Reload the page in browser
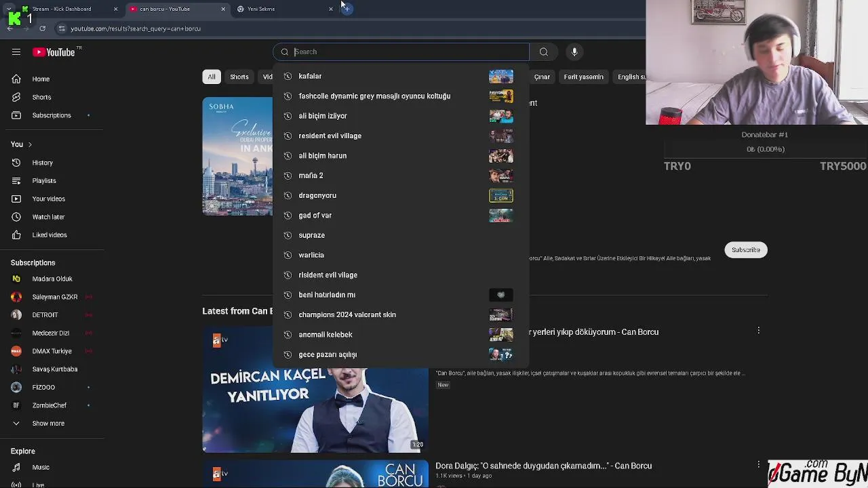868x488 pixels. click(42, 28)
